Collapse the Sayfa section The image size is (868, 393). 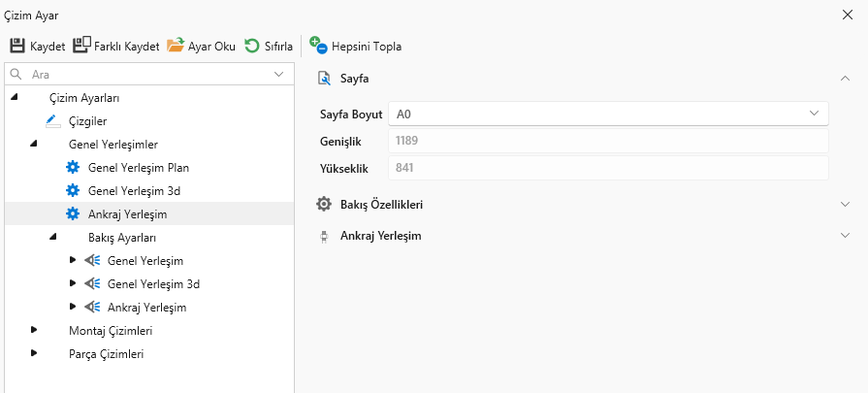[845, 78]
